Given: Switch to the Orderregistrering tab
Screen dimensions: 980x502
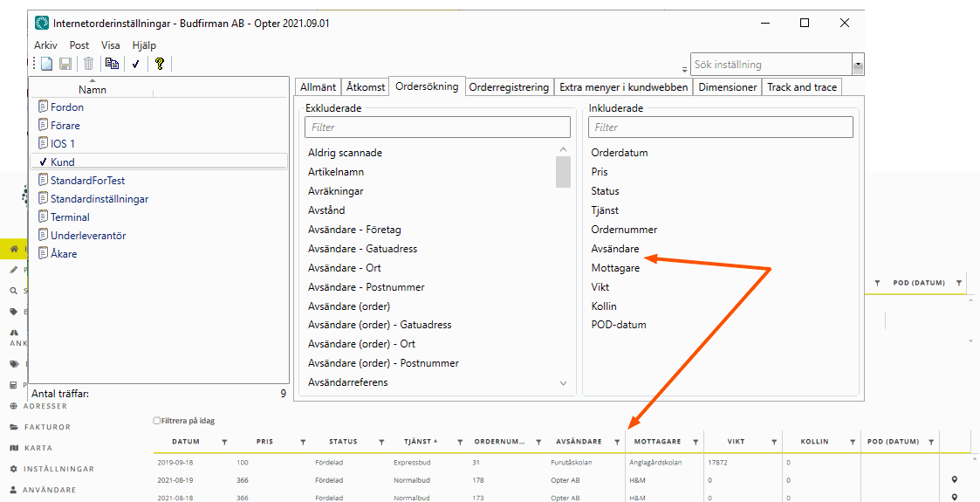Looking at the screenshot, I should (x=509, y=87).
